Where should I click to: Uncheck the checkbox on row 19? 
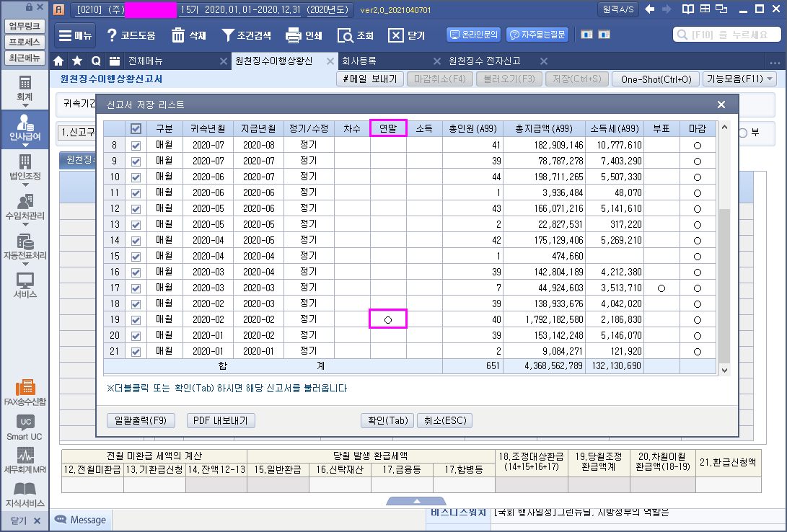pos(136,319)
